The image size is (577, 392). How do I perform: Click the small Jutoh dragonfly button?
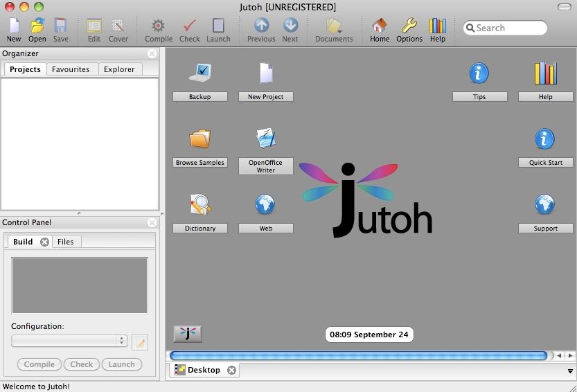click(188, 334)
